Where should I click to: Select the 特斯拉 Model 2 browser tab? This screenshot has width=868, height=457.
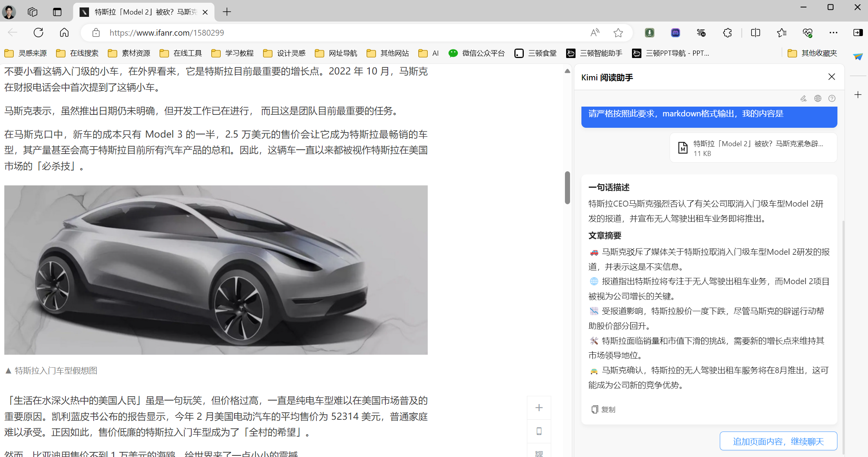143,12
